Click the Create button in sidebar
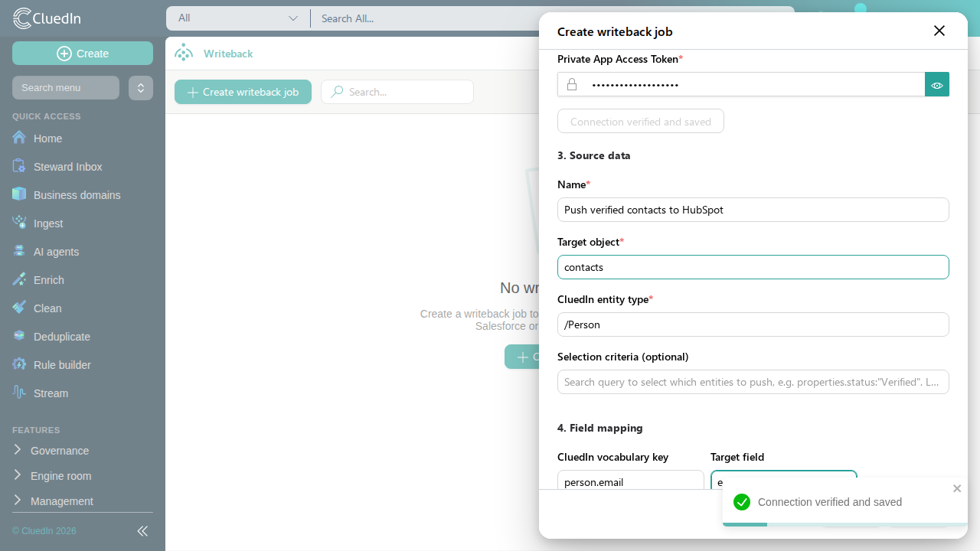Screen dimensions: 980x551 click(83, 54)
